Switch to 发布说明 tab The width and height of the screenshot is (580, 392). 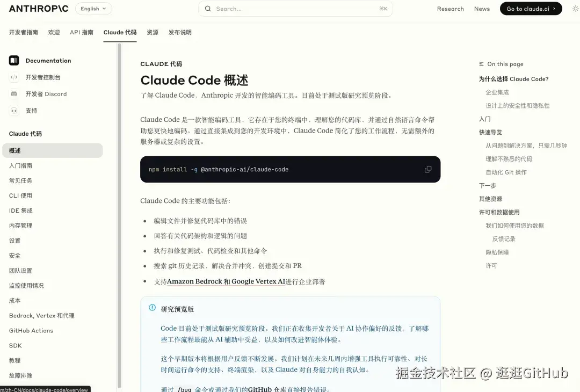pyautogui.click(x=180, y=32)
